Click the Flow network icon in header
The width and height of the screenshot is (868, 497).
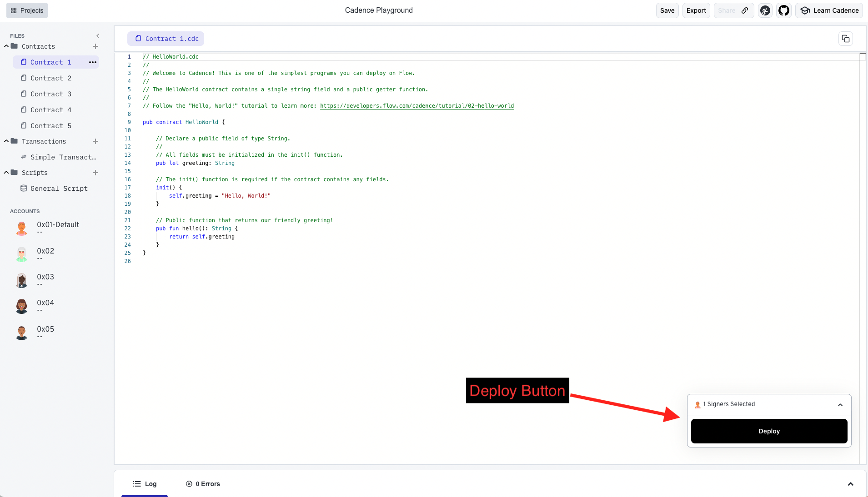click(765, 10)
